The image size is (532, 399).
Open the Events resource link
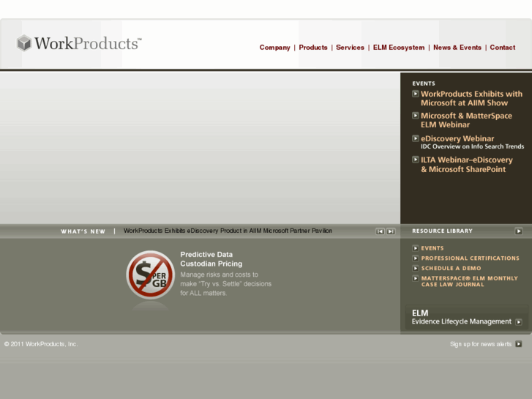(x=432, y=248)
